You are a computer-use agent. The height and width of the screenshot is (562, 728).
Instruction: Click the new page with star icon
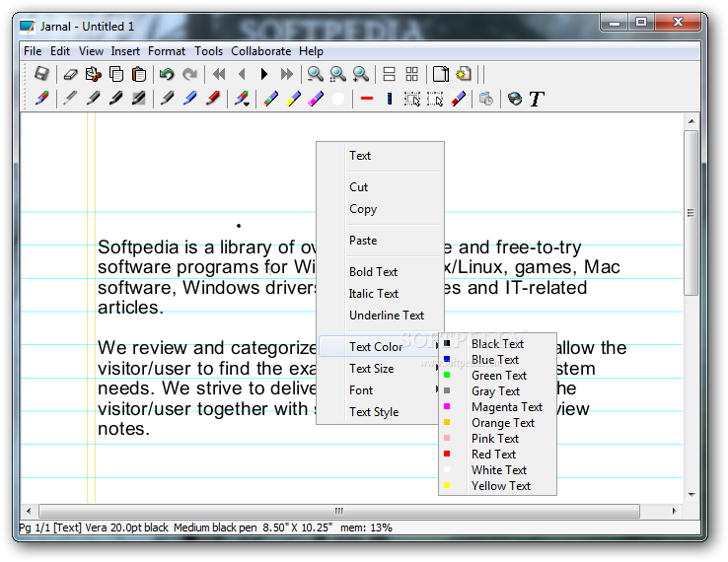[464, 74]
